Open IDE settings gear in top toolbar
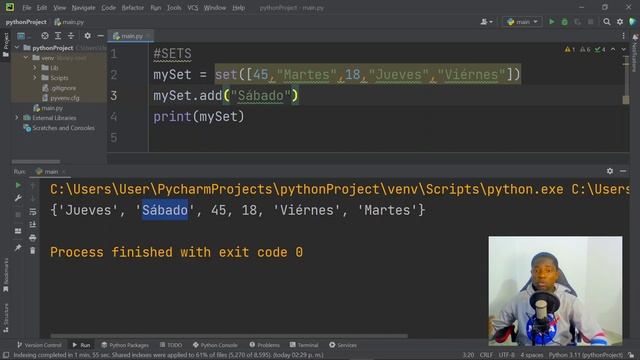 click(x=620, y=22)
